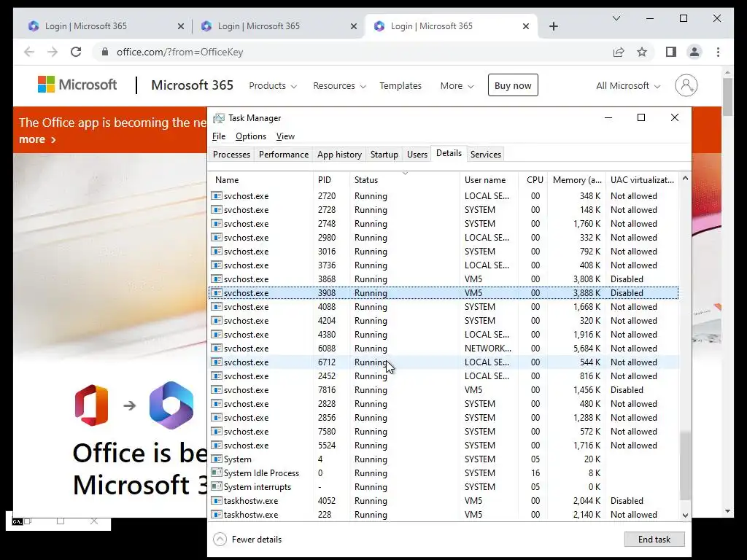Select the System process with PID 4
Viewport: 747px width, 560px height.
(x=444, y=459)
